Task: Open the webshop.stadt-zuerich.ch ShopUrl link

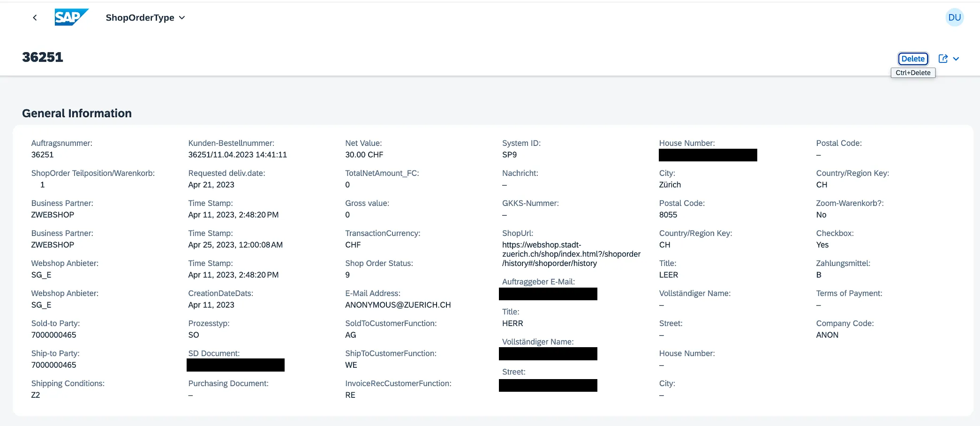Action: click(x=571, y=254)
